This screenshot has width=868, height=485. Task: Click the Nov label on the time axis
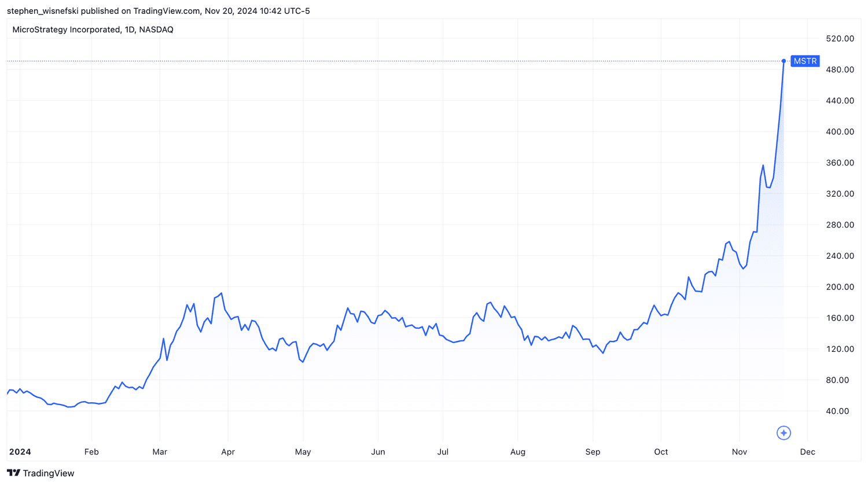coord(740,452)
